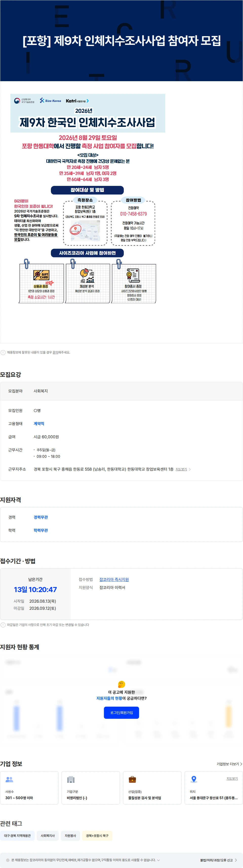Click the 시급 60,000원 salary text
The image size is (243, 868).
46,437
